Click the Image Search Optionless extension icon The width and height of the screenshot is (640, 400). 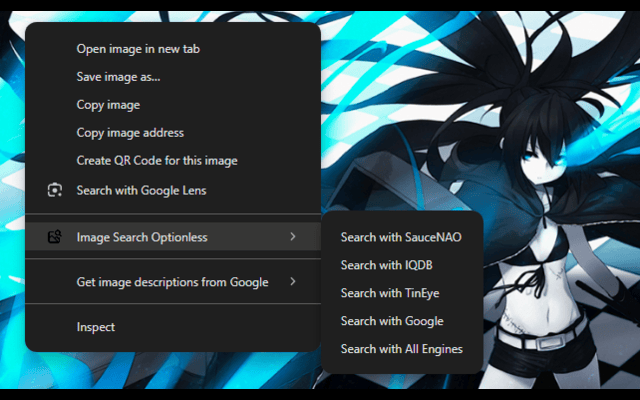coord(55,237)
